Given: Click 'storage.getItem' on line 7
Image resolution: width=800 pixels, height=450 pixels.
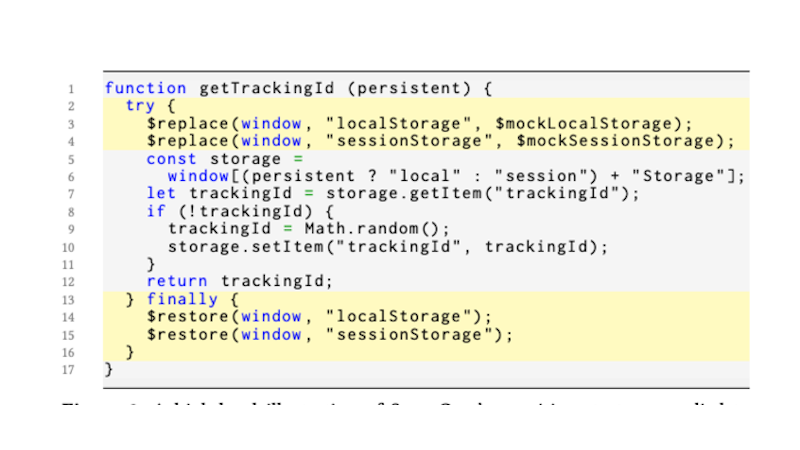Looking at the screenshot, I should coord(404,193).
